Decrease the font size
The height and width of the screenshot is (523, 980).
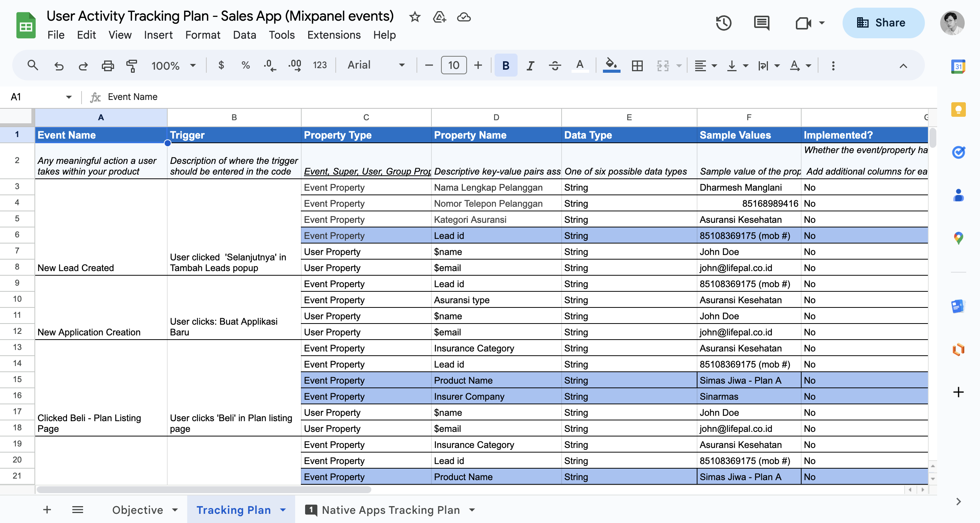(x=429, y=65)
